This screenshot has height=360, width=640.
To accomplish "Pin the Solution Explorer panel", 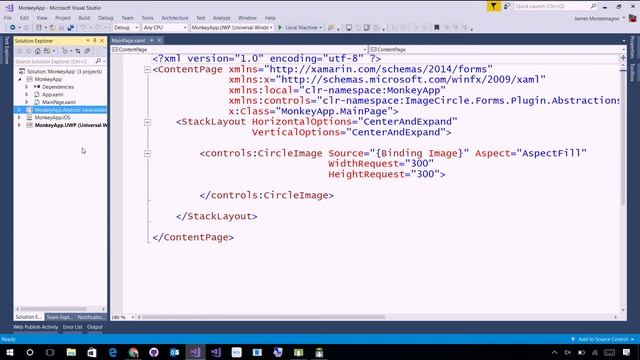I will point(95,41).
